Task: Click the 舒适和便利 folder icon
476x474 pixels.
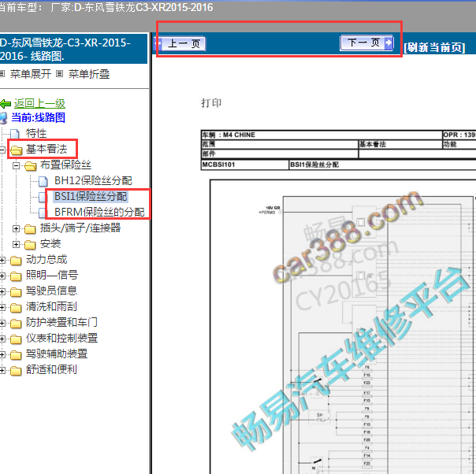Action: (16, 371)
